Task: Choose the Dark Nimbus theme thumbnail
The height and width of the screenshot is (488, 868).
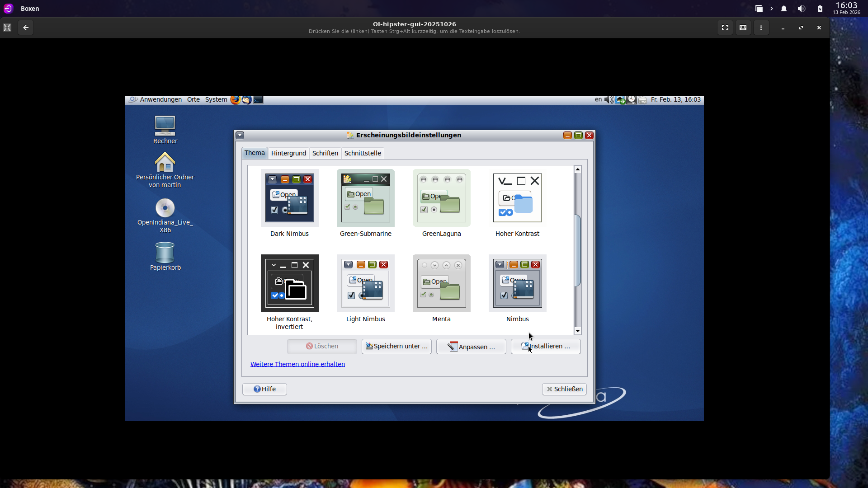Action: tap(290, 198)
